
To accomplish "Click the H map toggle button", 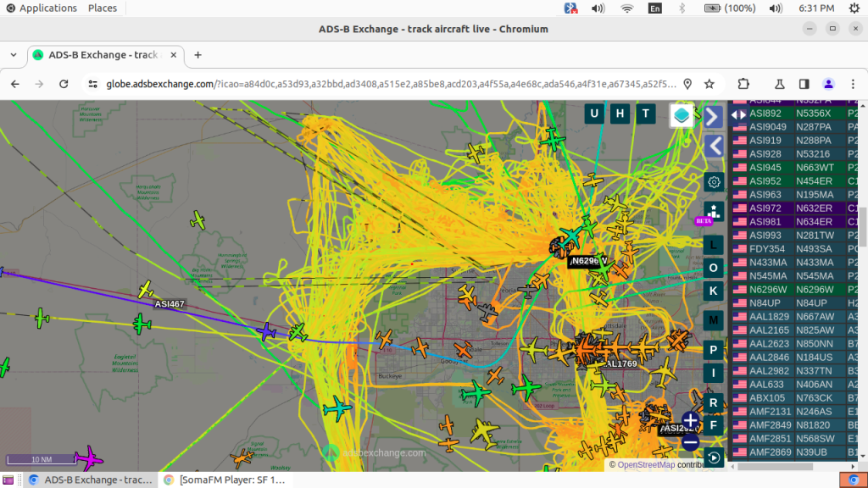I will point(620,114).
